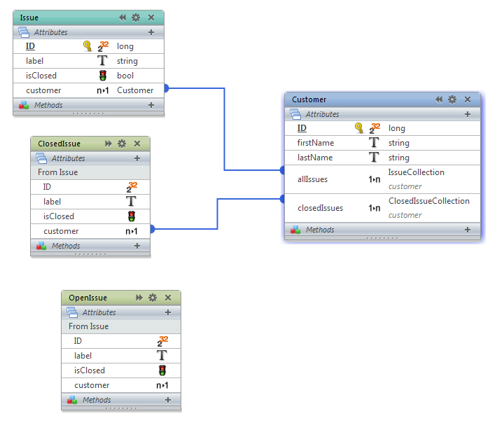This screenshot has height=430, width=504.
Task: Close the OpenIssue panel
Action: 168,298
